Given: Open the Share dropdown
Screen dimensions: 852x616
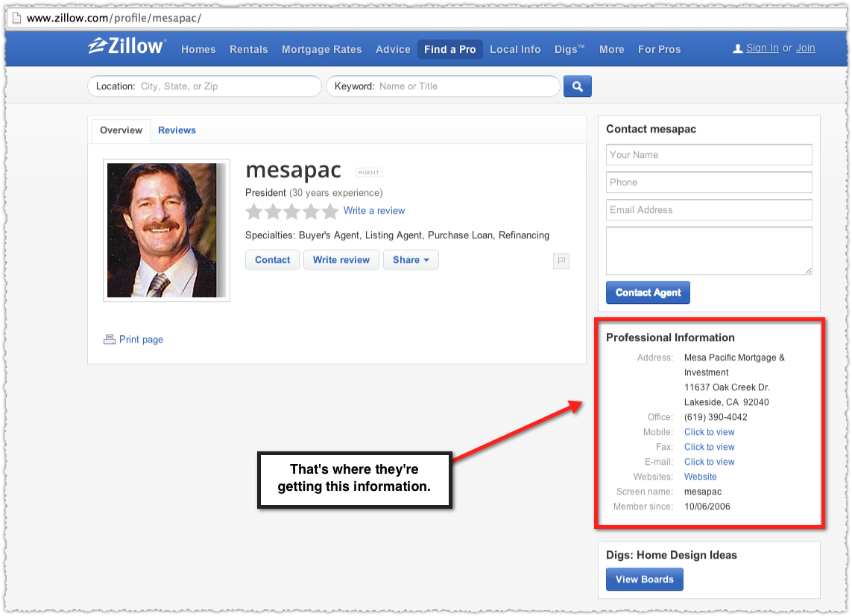Looking at the screenshot, I should 411,260.
